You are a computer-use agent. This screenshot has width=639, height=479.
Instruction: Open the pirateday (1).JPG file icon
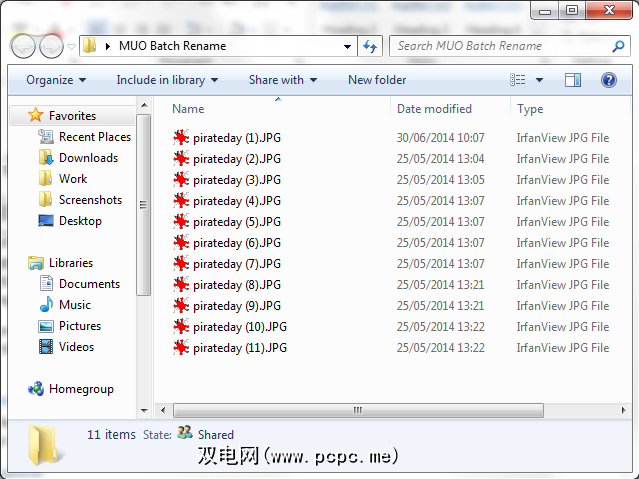tap(181, 137)
